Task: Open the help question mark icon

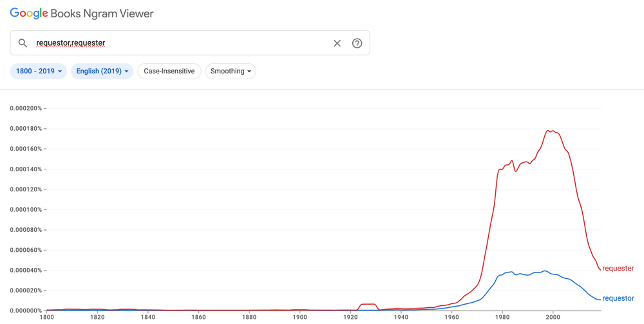Action: point(357,43)
